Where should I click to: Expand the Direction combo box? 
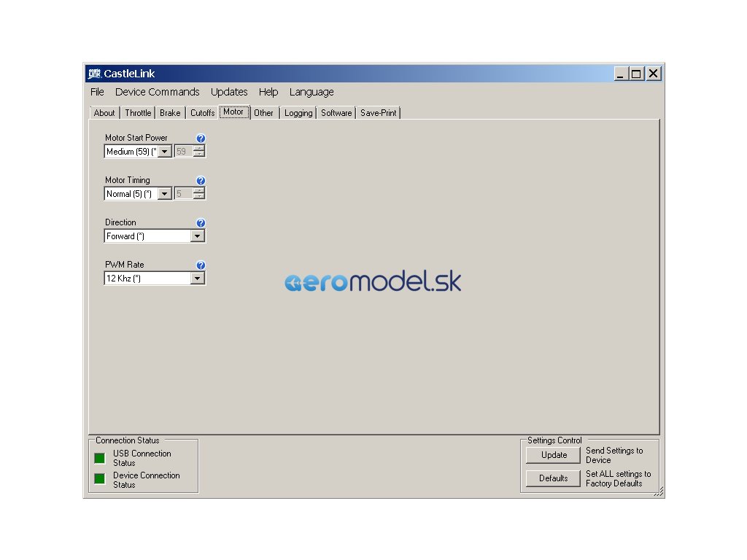pos(197,236)
